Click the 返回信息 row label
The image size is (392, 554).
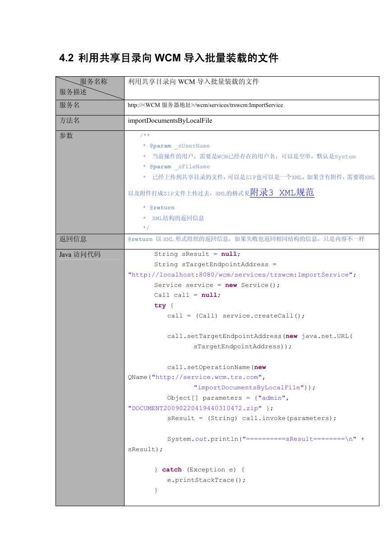pos(73,239)
